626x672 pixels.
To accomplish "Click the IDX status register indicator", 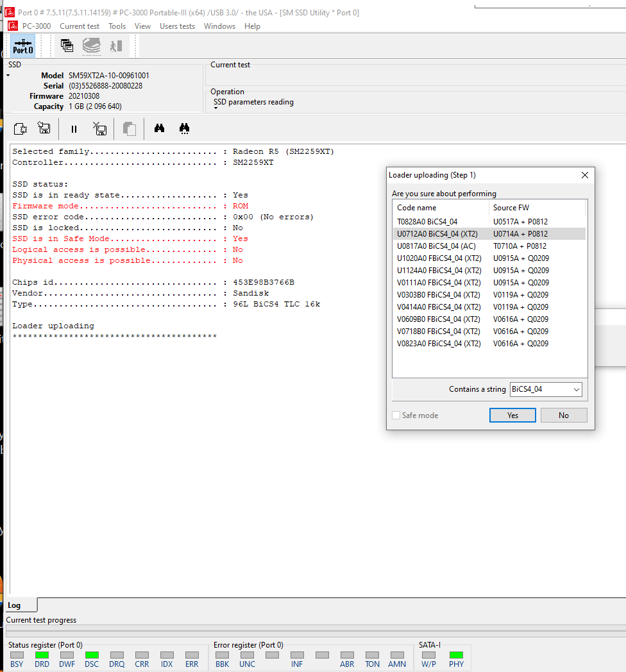I will 167,655.
